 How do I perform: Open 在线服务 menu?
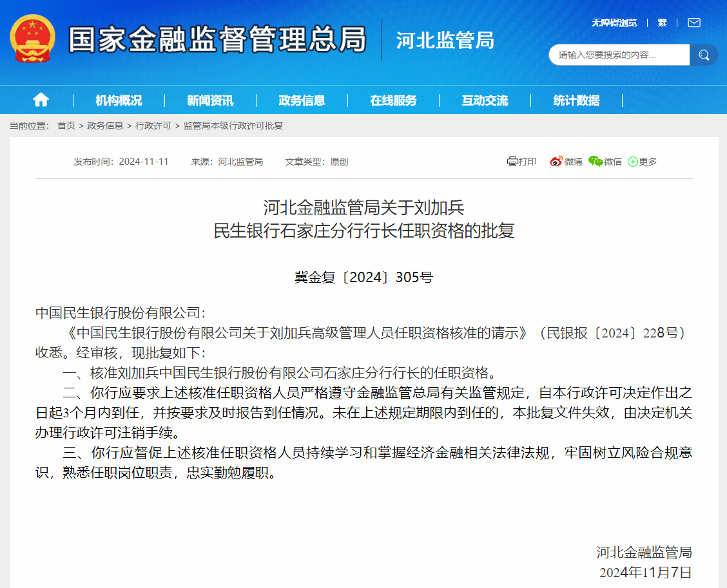[393, 100]
